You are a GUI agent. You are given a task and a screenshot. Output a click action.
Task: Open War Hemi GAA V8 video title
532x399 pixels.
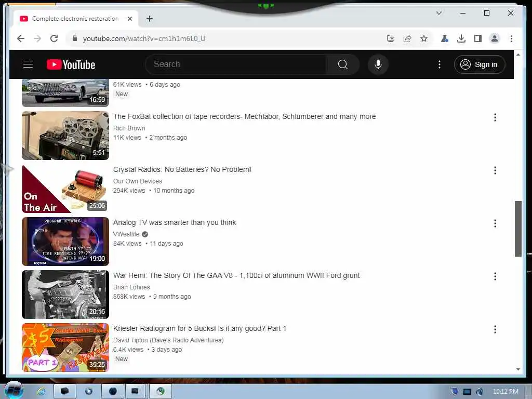(236, 275)
